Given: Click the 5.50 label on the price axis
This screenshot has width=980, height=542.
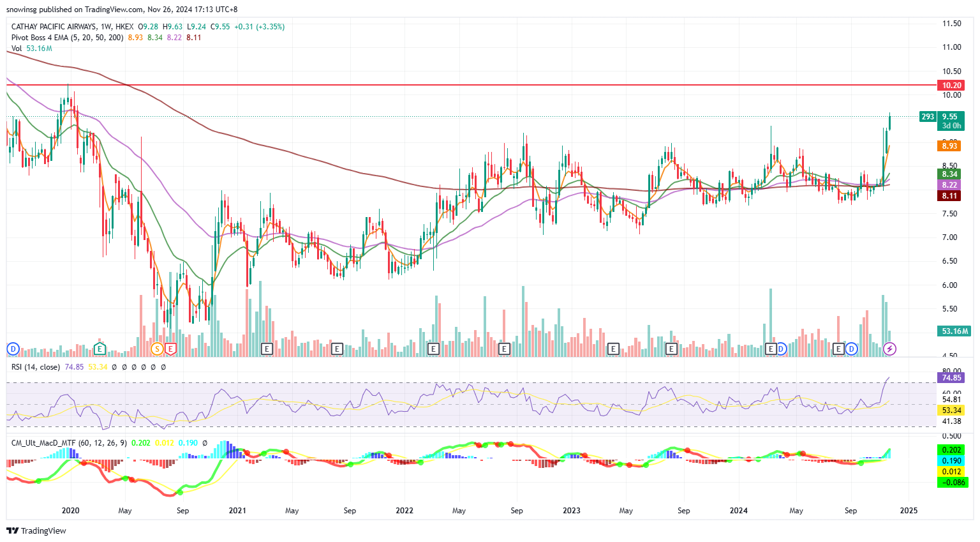Looking at the screenshot, I should 949,309.
